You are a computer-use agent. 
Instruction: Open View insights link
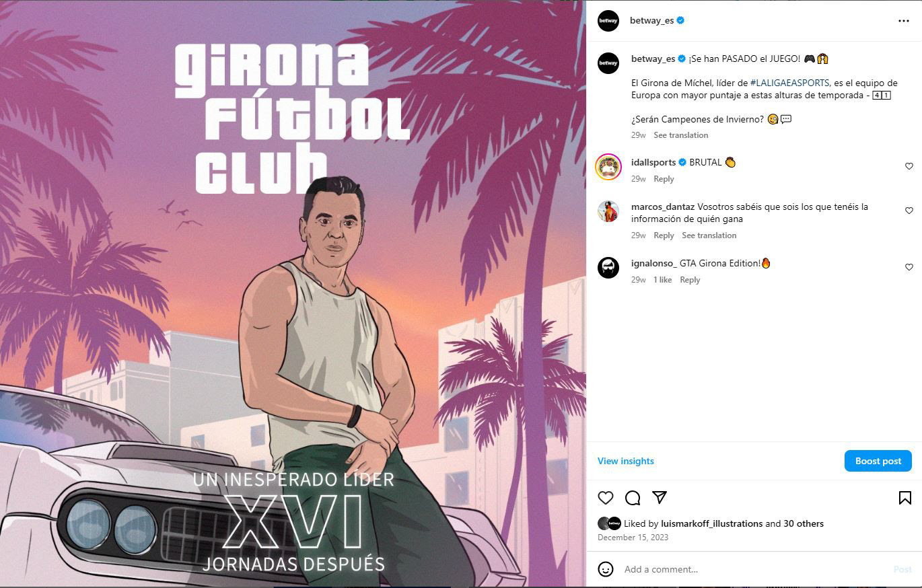click(626, 461)
